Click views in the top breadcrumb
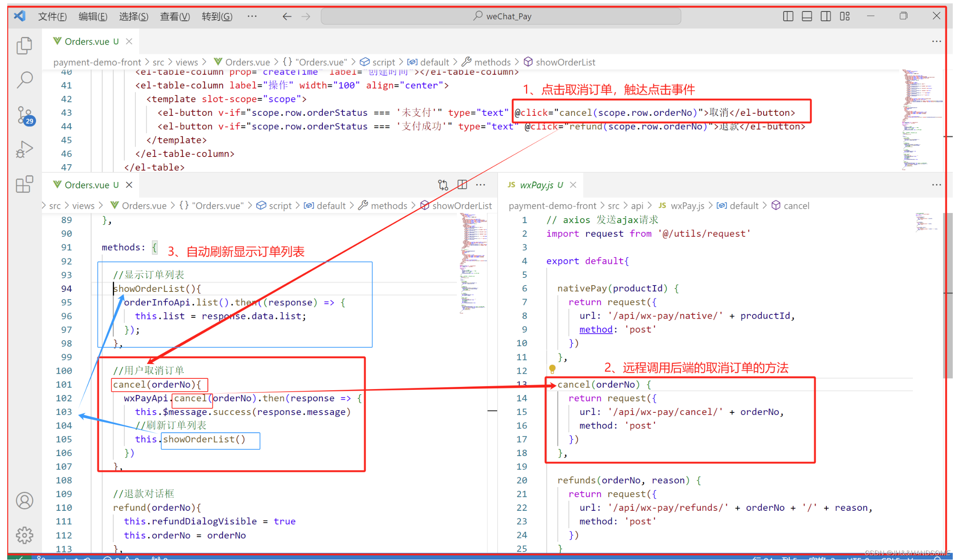 coord(187,62)
